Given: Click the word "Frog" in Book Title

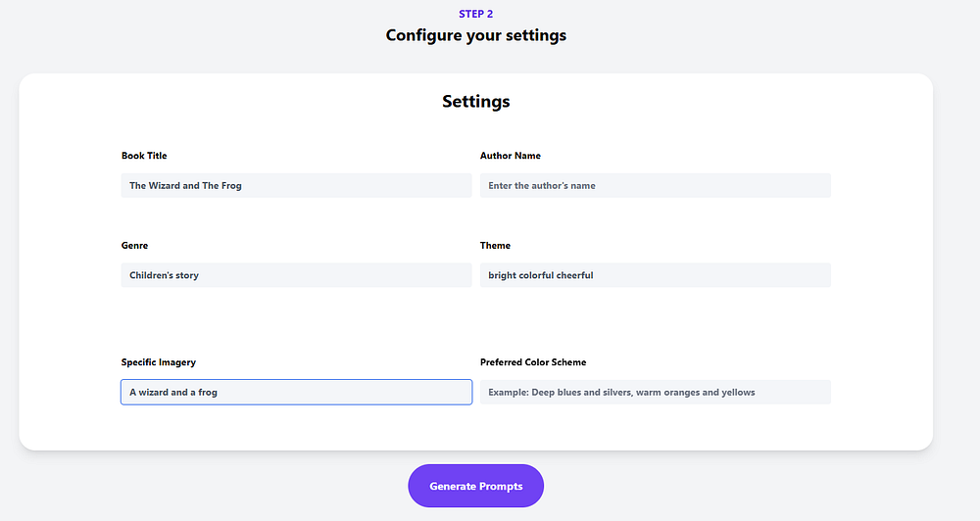Looking at the screenshot, I should 231,185.
